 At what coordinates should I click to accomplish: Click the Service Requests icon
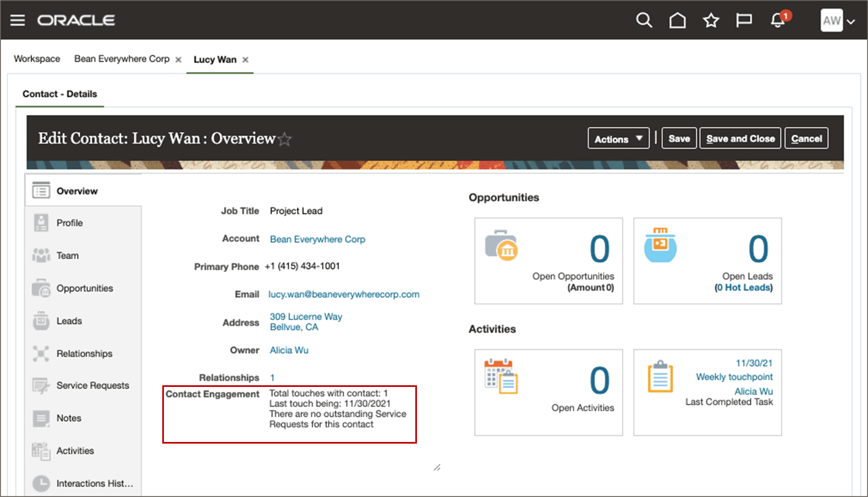pos(41,386)
